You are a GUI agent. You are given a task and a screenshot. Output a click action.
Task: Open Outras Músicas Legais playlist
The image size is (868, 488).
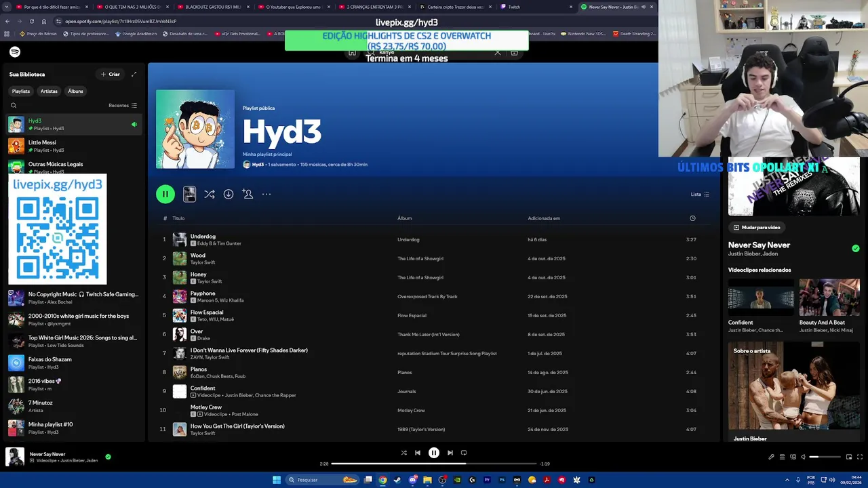tap(73, 166)
